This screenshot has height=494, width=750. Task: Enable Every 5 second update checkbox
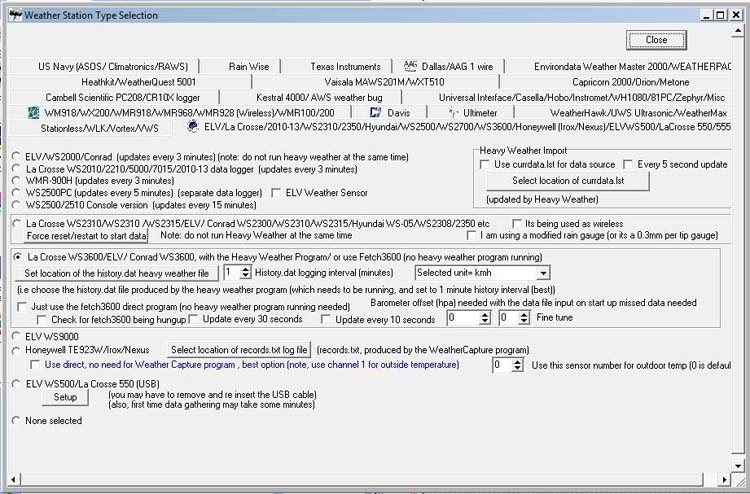coord(627,165)
